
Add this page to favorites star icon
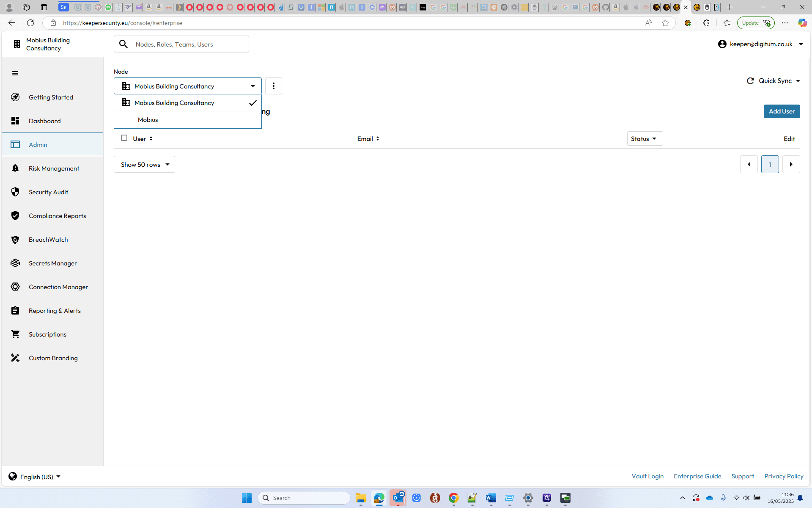click(665, 23)
